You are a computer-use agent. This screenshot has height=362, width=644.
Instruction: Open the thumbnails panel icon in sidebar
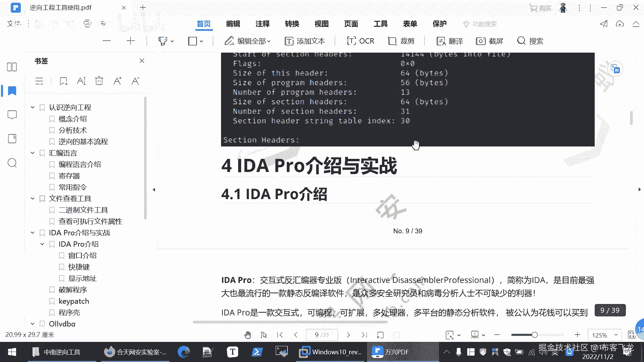12,67
